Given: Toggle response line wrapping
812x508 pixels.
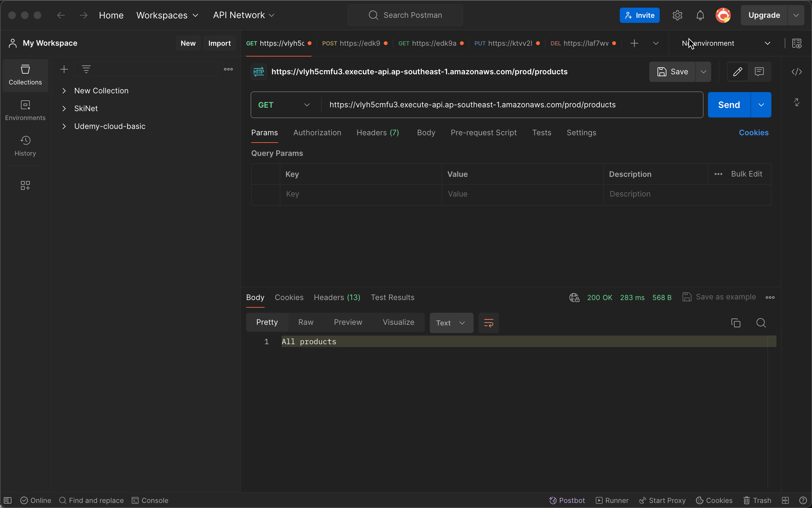Looking at the screenshot, I should 488,323.
